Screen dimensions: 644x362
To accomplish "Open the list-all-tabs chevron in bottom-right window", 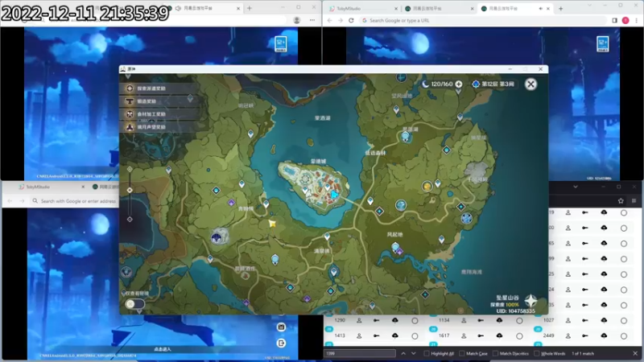I will (576, 187).
